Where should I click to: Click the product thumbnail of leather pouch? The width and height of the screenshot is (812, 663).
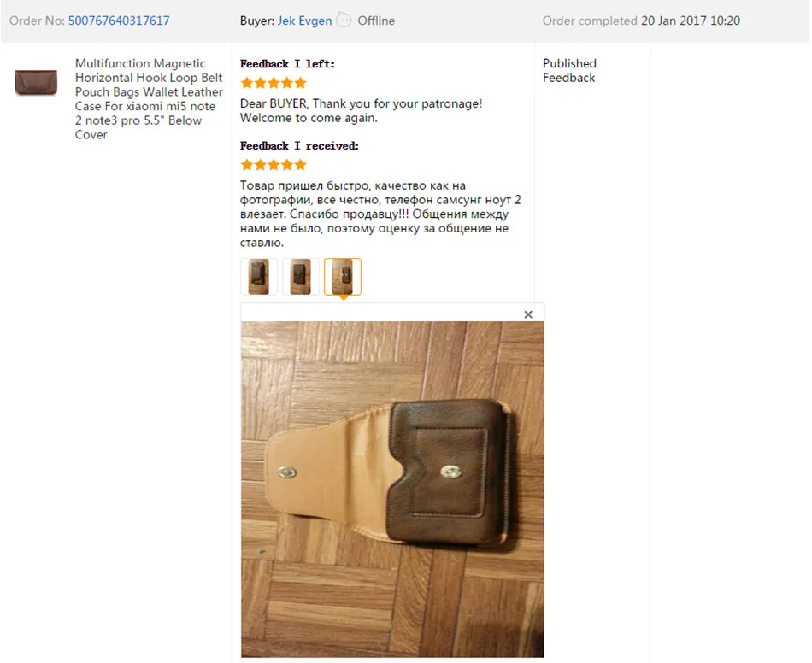click(36, 82)
